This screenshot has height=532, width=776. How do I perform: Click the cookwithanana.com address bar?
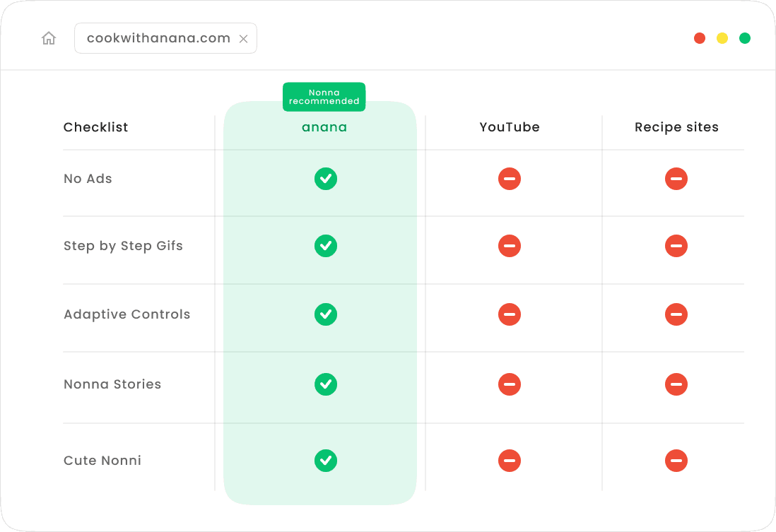point(157,38)
